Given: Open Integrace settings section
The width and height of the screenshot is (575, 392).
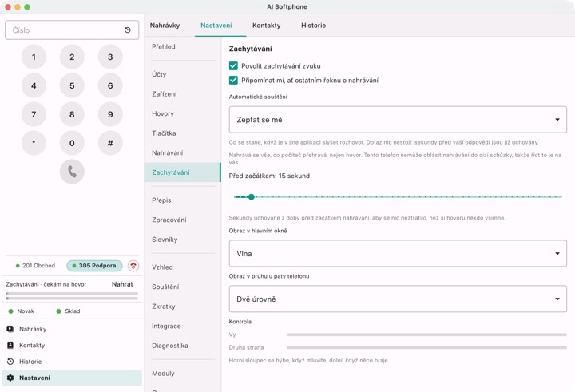Looking at the screenshot, I should click(x=182, y=326).
